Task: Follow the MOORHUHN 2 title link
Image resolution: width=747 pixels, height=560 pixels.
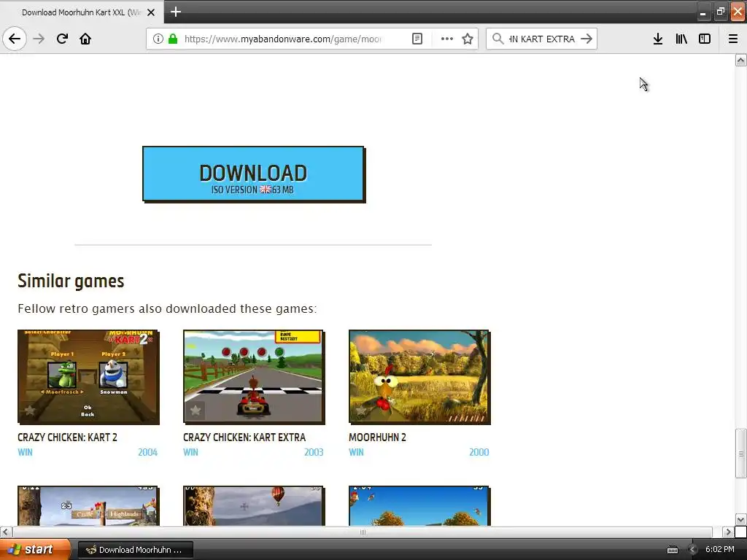Action: pyautogui.click(x=377, y=437)
